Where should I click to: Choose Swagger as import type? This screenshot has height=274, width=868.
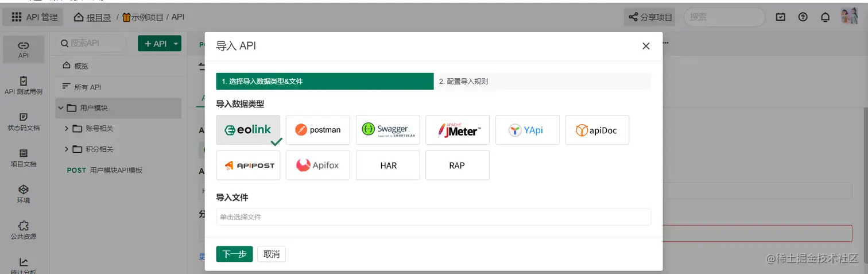pyautogui.click(x=388, y=130)
